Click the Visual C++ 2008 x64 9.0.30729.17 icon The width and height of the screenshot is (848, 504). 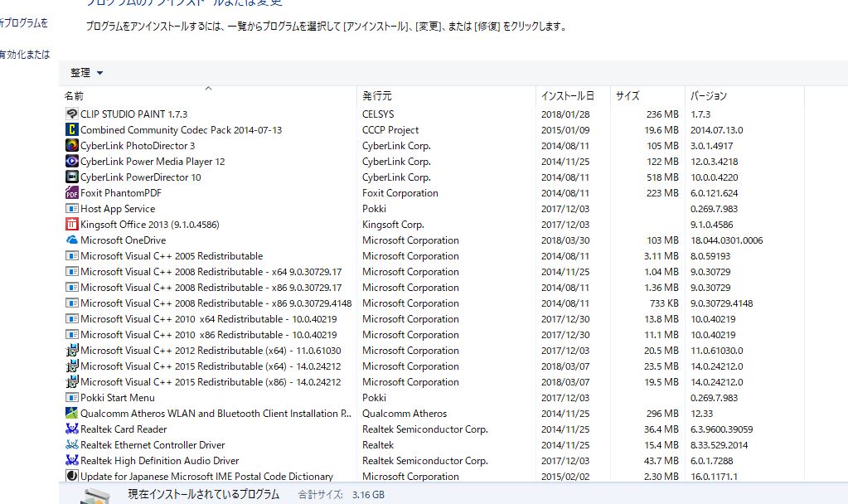[x=72, y=271]
